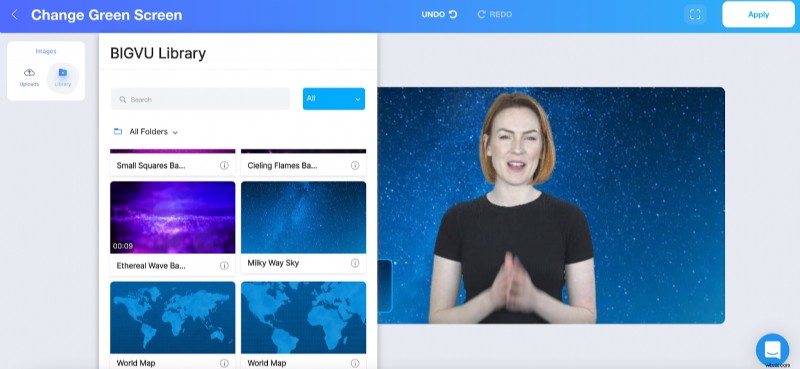
Task: Click the folder icon beside All Folders
Action: [x=118, y=132]
